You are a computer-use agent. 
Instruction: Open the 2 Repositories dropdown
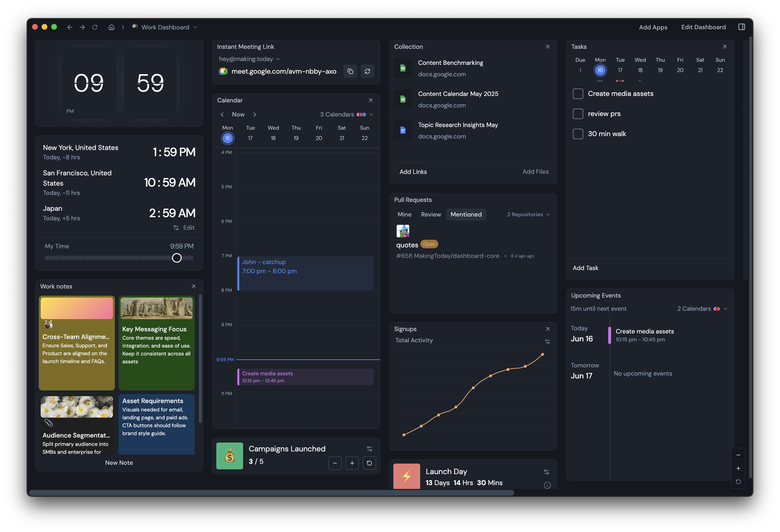coord(528,215)
